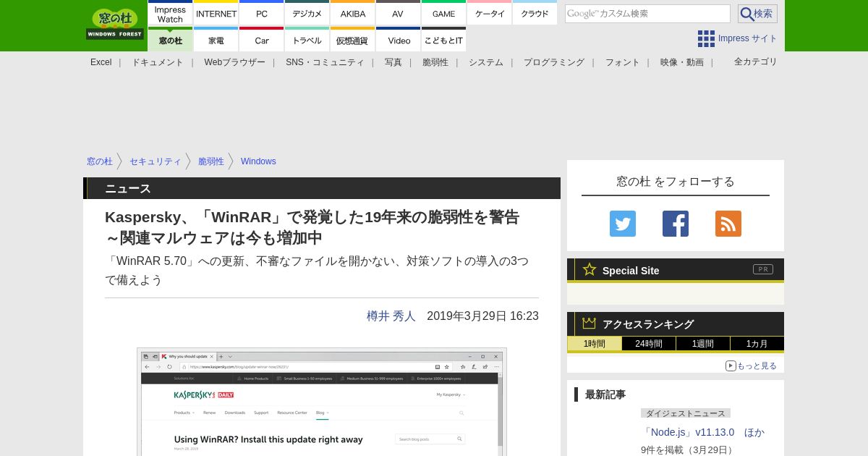
Task: Open the 全カテゴリ list
Action: tap(756, 62)
